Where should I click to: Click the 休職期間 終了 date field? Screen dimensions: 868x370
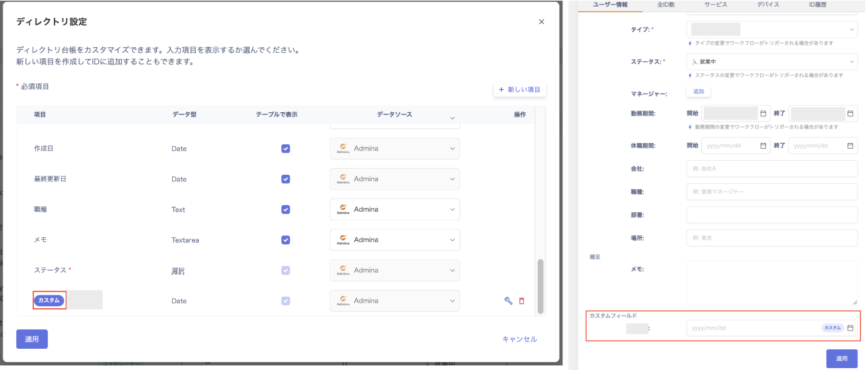tap(823, 146)
